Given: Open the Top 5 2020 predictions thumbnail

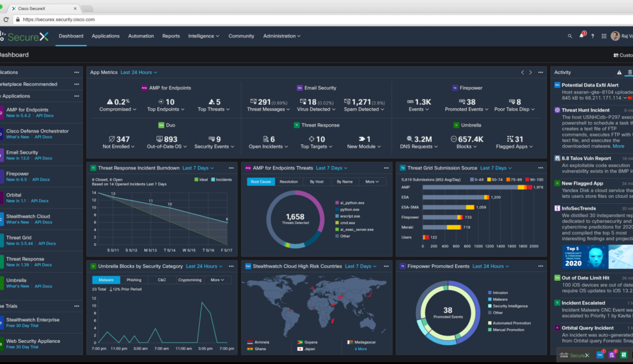Looking at the screenshot, I should pyautogui.click(x=597, y=257).
